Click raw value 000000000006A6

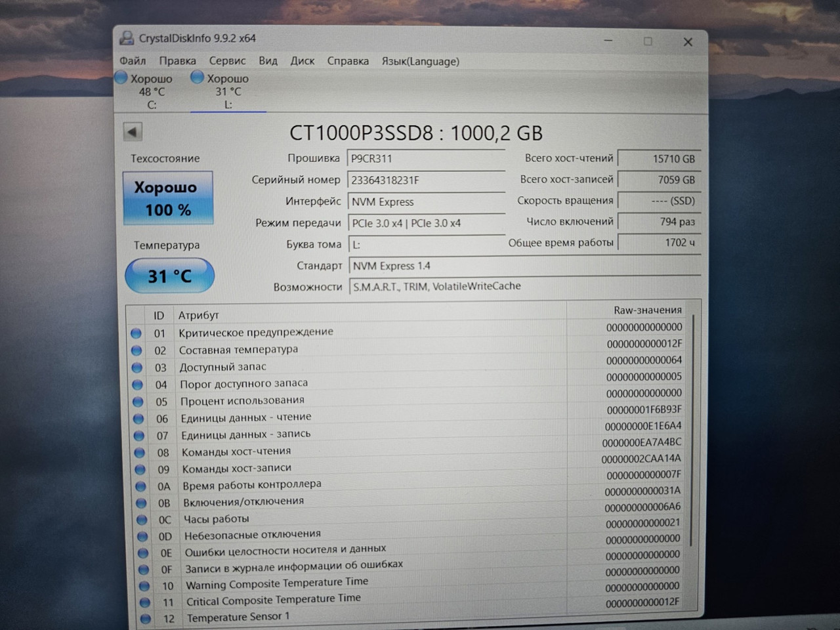[642, 507]
